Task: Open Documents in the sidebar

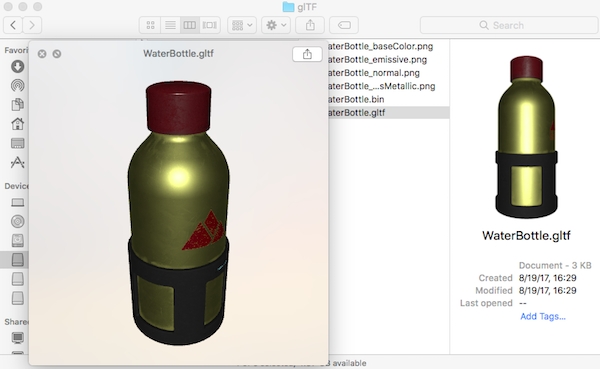Action: point(17,104)
